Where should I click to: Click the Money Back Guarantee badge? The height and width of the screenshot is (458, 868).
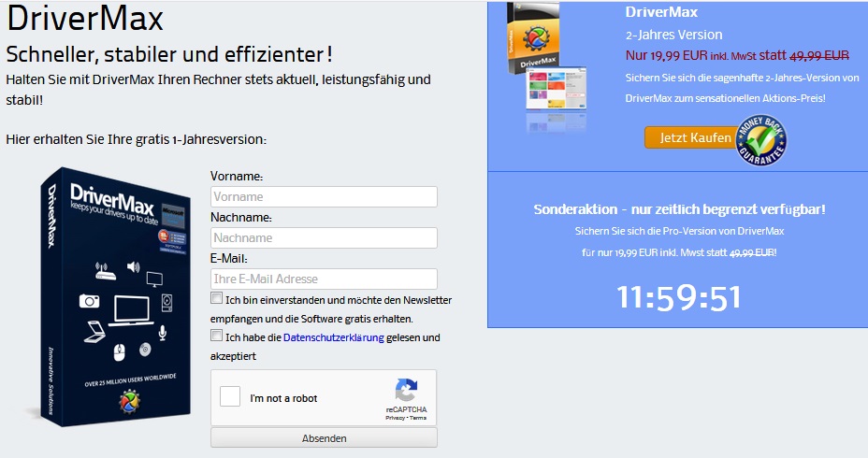tap(761, 140)
